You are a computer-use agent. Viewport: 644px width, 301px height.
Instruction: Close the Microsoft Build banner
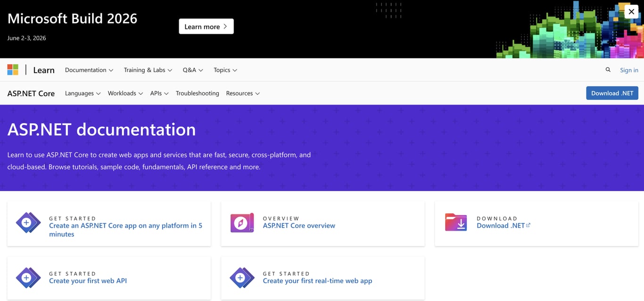point(631,12)
